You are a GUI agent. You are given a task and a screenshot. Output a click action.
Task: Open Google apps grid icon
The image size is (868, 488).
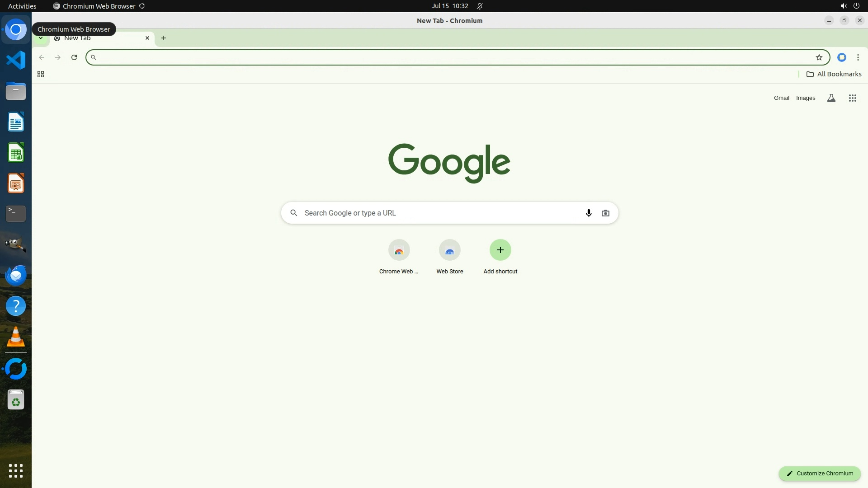pos(852,98)
